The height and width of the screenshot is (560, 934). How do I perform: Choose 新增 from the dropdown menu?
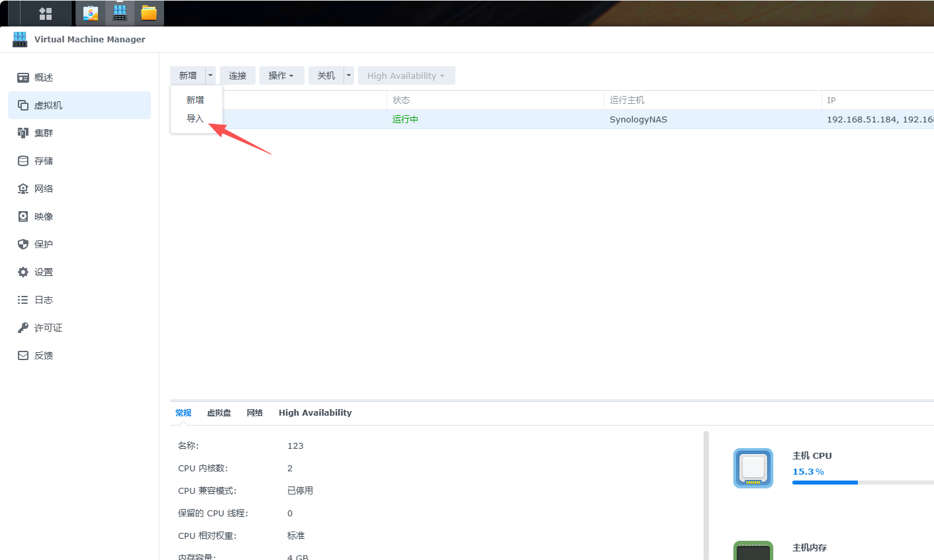coord(195,99)
